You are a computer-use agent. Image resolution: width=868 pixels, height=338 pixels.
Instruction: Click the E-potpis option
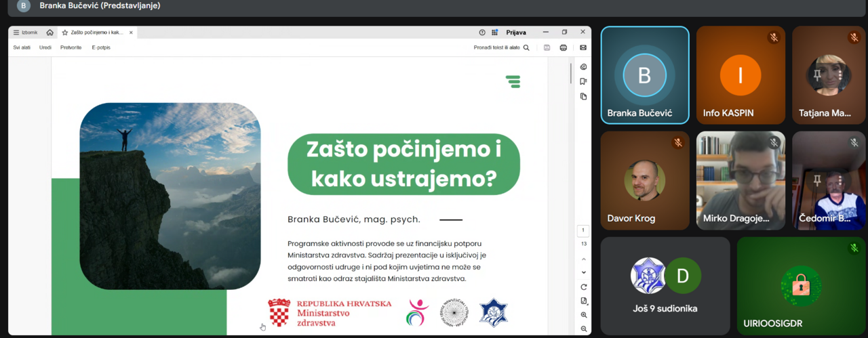pyautogui.click(x=101, y=47)
